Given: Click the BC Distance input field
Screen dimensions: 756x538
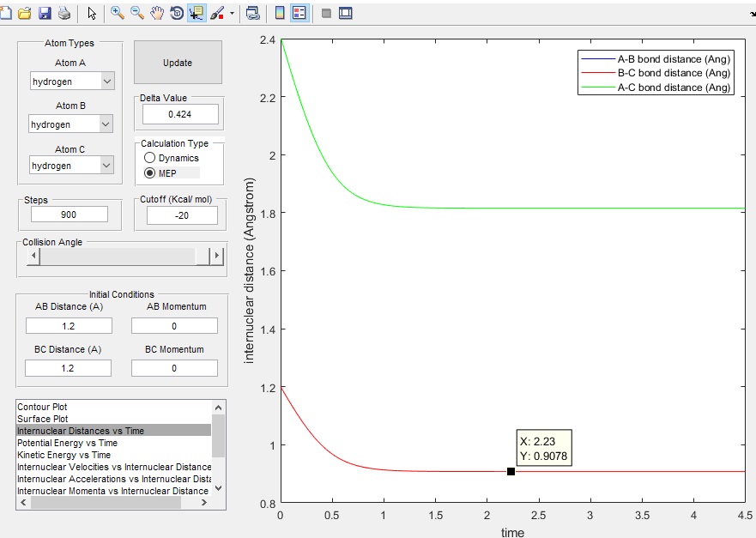Looking at the screenshot, I should 68,368.
